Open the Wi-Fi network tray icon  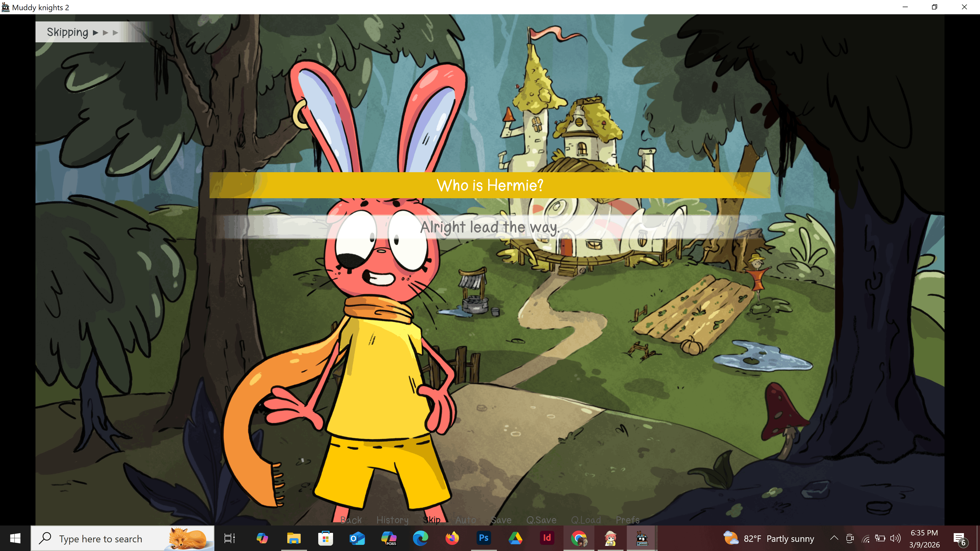click(865, 539)
